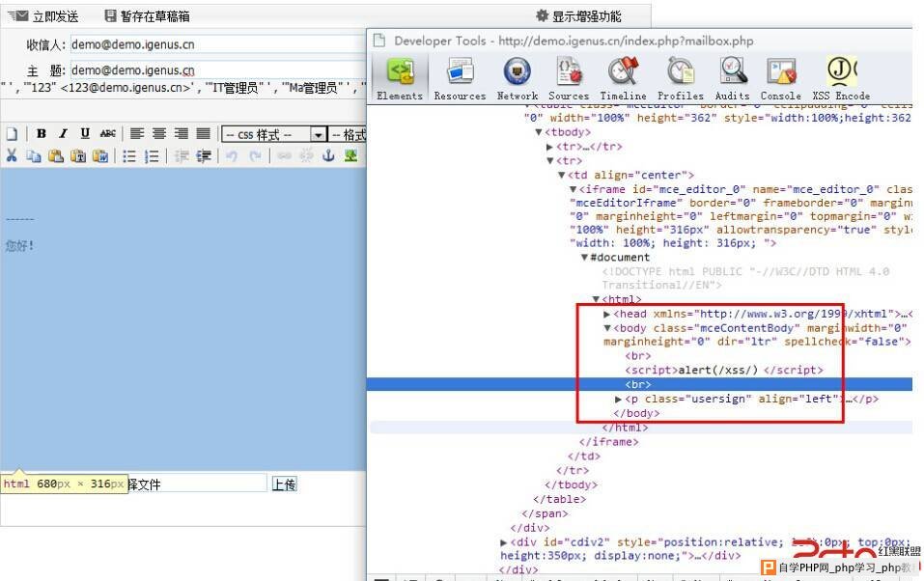Open the CSS 样式 dropdown

pyautogui.click(x=274, y=135)
